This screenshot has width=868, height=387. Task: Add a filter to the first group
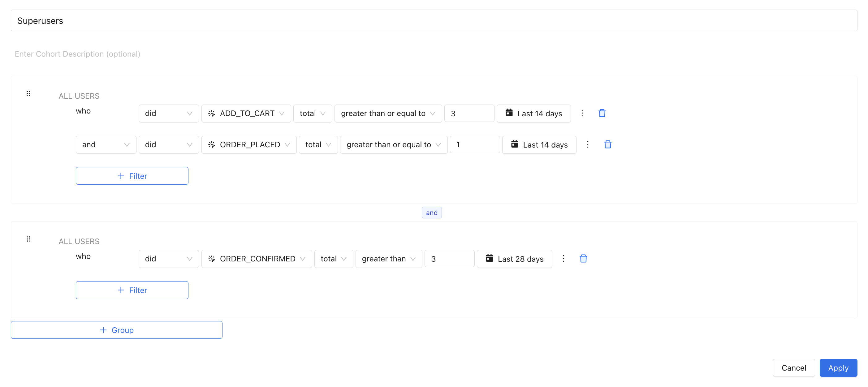(132, 176)
